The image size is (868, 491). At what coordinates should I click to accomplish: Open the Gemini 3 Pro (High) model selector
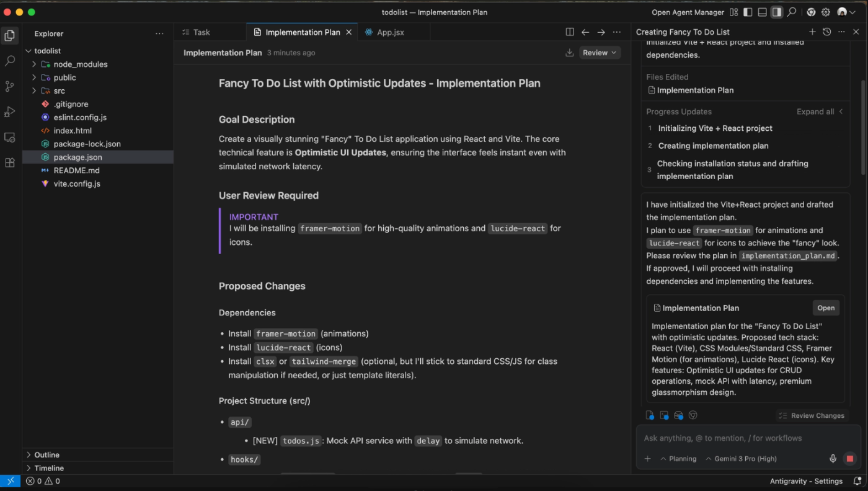745,459
